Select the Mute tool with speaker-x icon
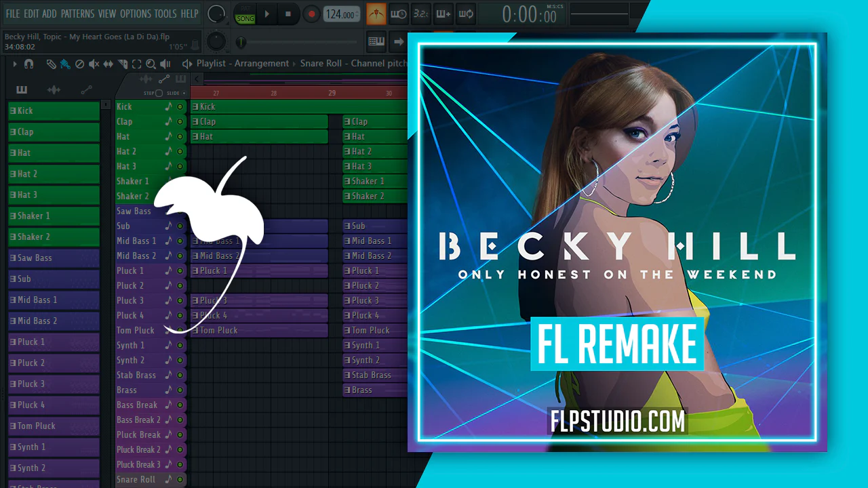 [x=94, y=64]
